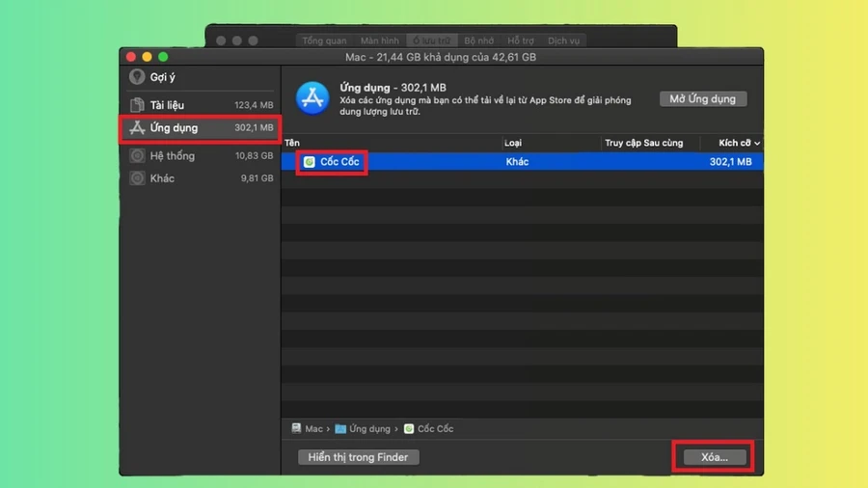Click the Gợi ý lightbulb icon
This screenshot has height=488, width=868.
pyautogui.click(x=137, y=77)
